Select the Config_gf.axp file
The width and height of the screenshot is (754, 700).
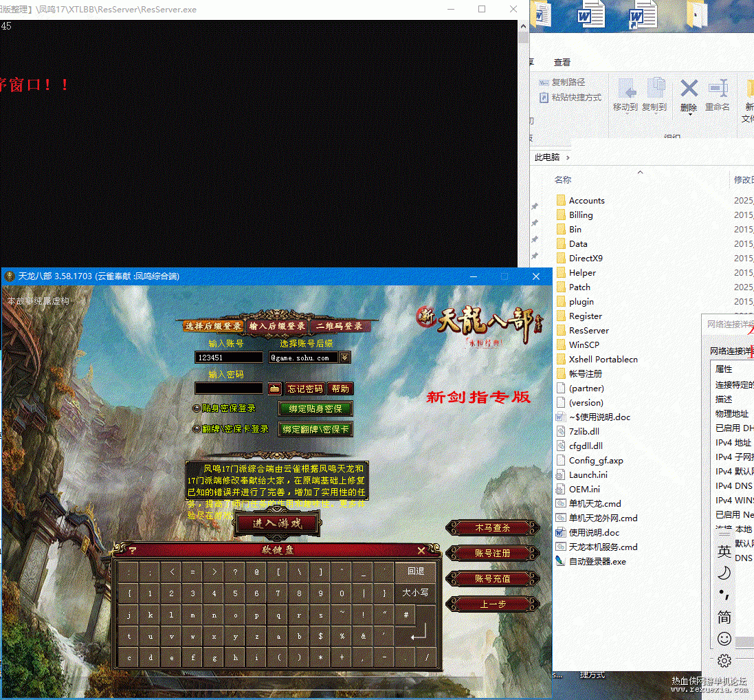click(x=590, y=461)
